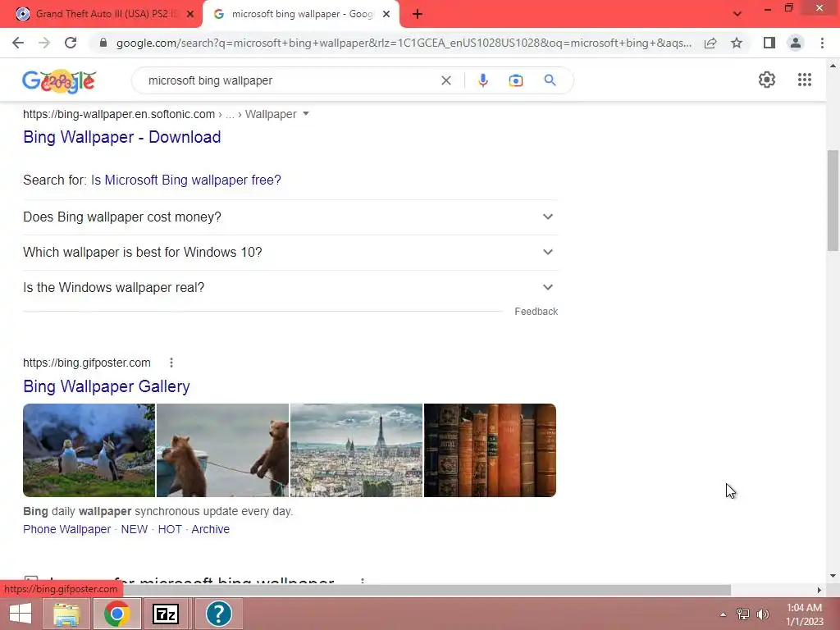Open a new browser tab
The image size is (840, 630).
click(x=418, y=14)
